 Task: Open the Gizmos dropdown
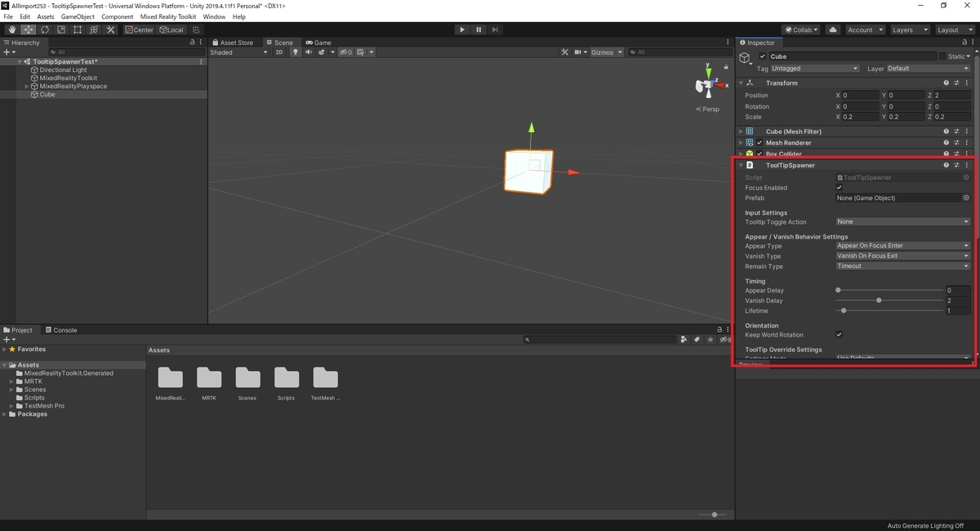pyautogui.click(x=607, y=52)
